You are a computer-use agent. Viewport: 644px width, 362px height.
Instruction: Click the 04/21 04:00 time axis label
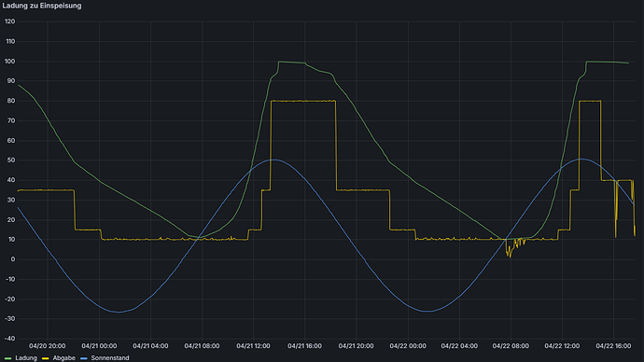pyautogui.click(x=150, y=346)
